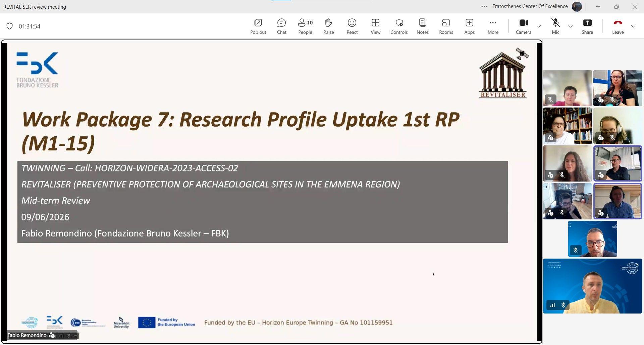Expand the Mic device options arrow

coord(570,26)
